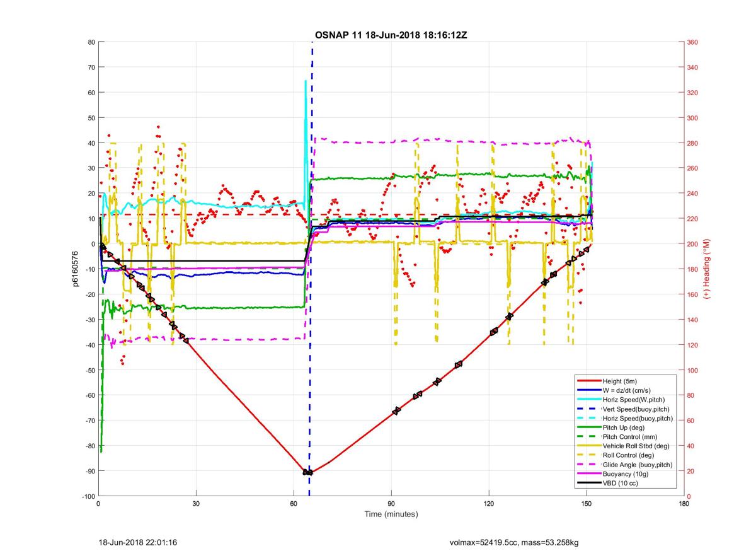756x558 pixels.
Task: Click the x-axis tick label 60
Action: click(294, 504)
